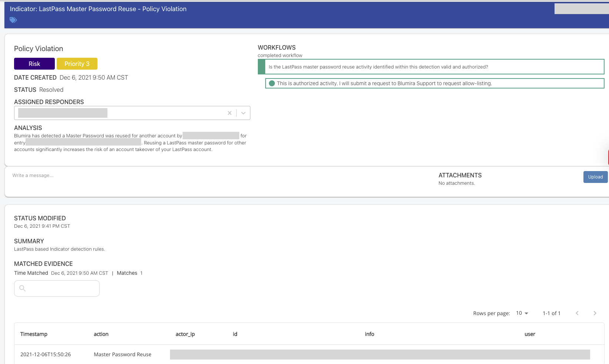Click the Indicator title in the header
Image resolution: width=609 pixels, height=364 pixels.
coord(98,9)
